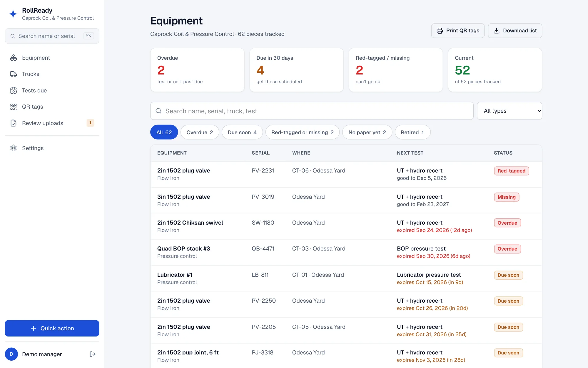Image resolution: width=588 pixels, height=368 pixels.
Task: Click the Tests due calendar icon
Action: 14,90
